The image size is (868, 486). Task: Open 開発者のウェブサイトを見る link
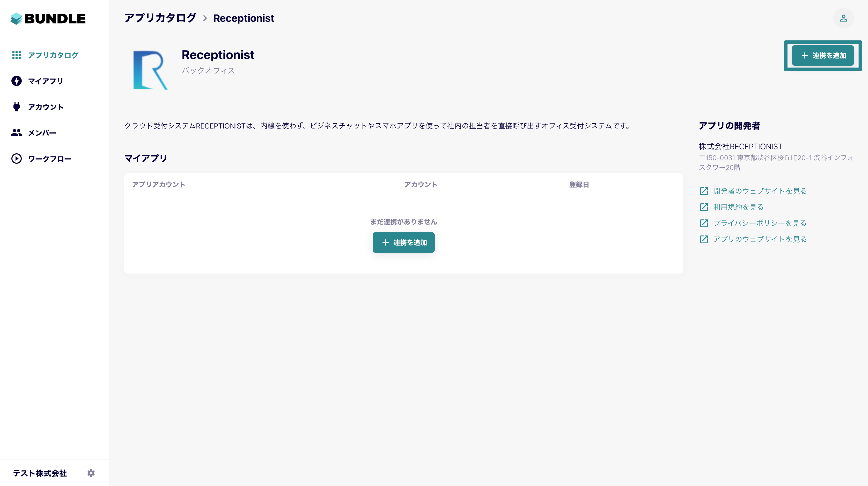point(760,191)
